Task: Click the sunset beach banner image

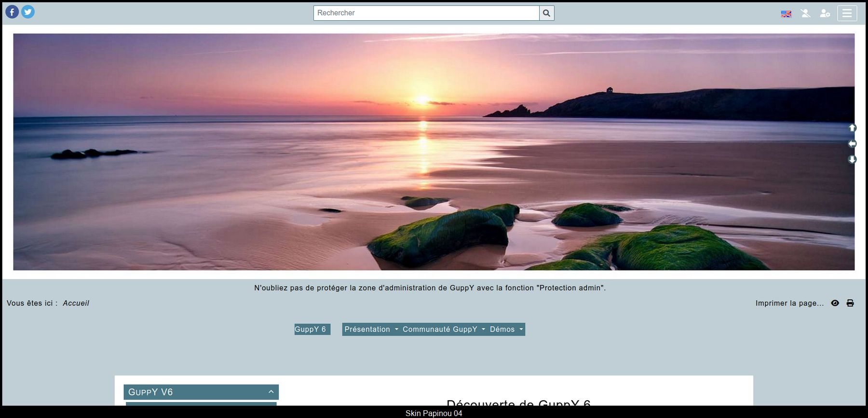Action: coord(434,152)
